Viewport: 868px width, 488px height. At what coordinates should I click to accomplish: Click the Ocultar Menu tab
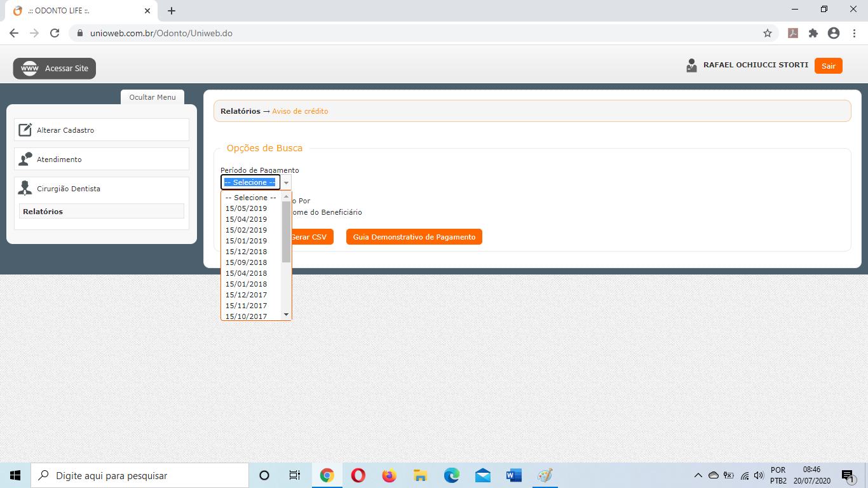point(153,97)
